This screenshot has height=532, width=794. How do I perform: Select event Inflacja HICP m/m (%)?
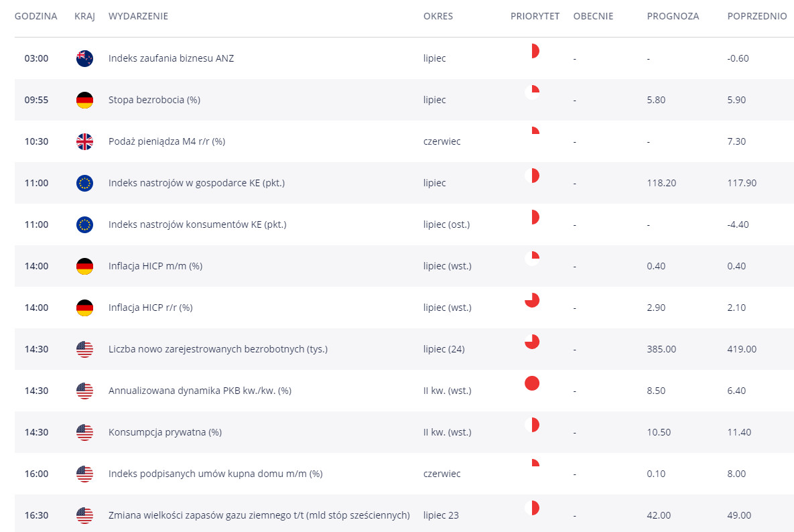point(155,266)
